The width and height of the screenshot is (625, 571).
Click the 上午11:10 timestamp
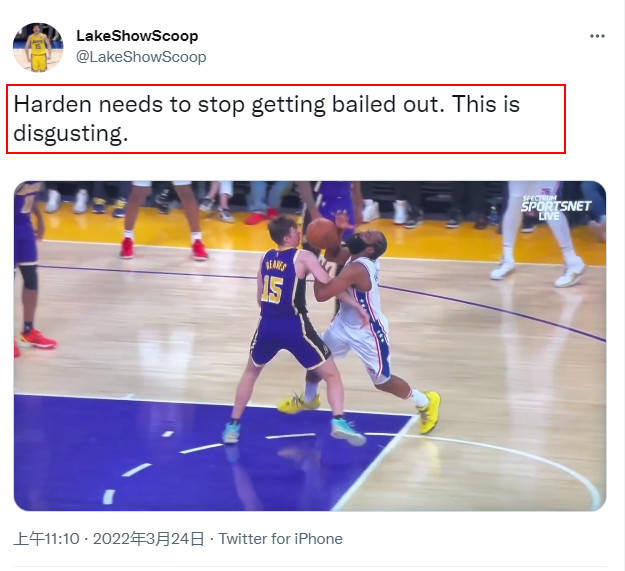click(x=46, y=539)
